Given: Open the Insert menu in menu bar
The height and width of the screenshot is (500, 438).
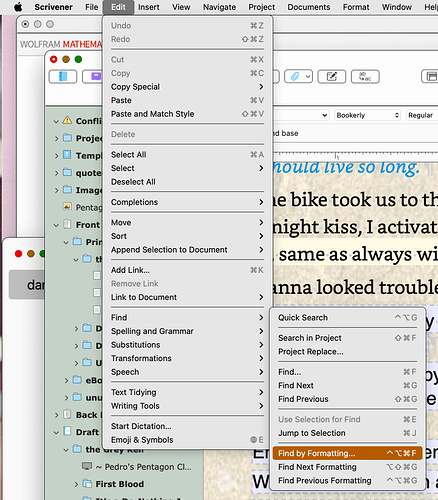Looking at the screenshot, I should point(149,7).
